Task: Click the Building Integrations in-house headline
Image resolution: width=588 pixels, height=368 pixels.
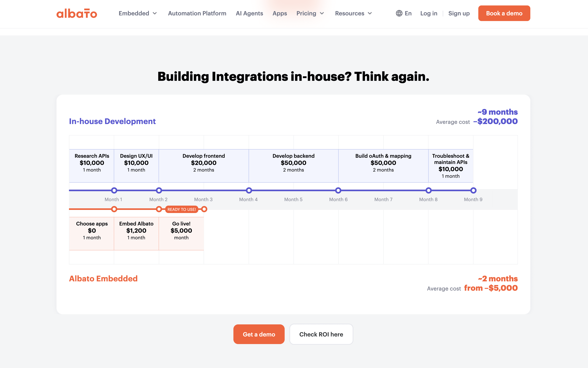Action: (293, 77)
